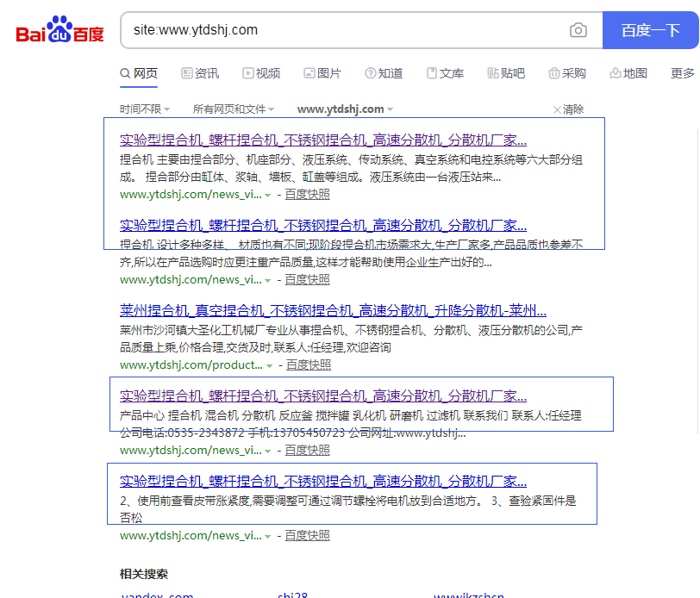Open the www.ytdshj.com site filter dropdown
This screenshot has height=598, width=700.
(345, 109)
